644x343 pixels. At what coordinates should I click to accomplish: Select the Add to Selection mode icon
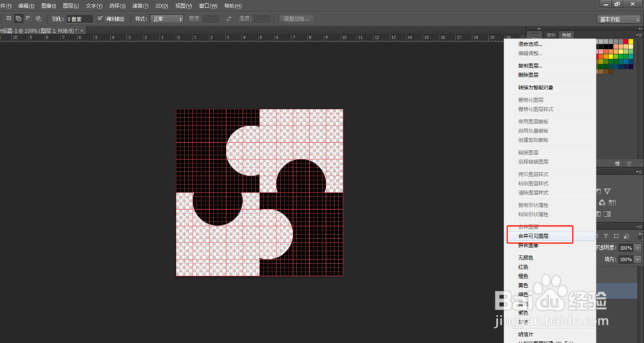pos(19,19)
